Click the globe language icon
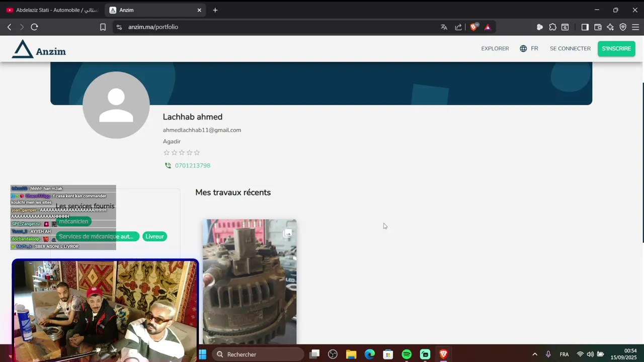 pos(523,49)
